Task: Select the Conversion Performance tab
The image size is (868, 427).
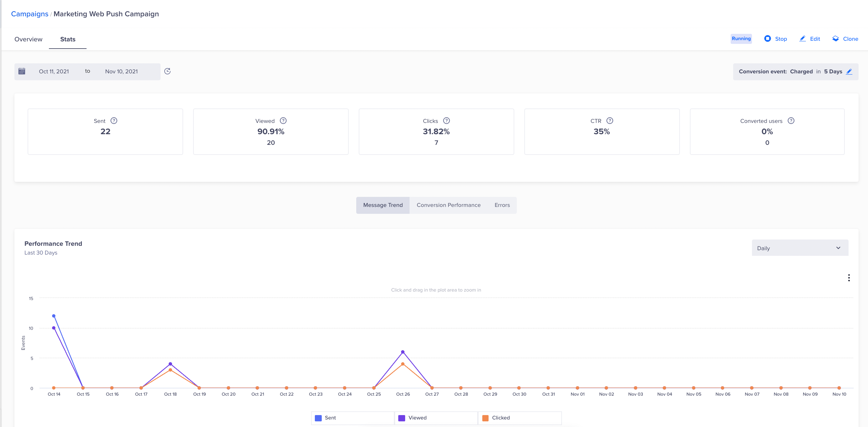Action: (448, 205)
